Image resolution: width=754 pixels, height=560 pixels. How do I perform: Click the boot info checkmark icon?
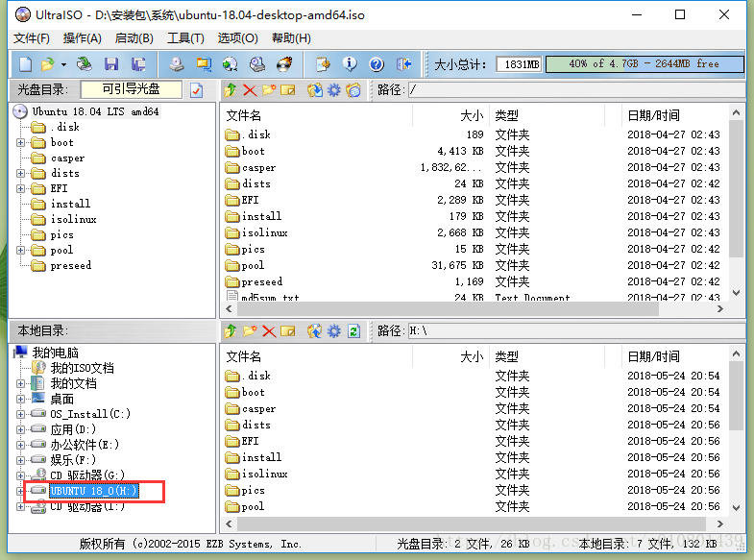[x=196, y=90]
